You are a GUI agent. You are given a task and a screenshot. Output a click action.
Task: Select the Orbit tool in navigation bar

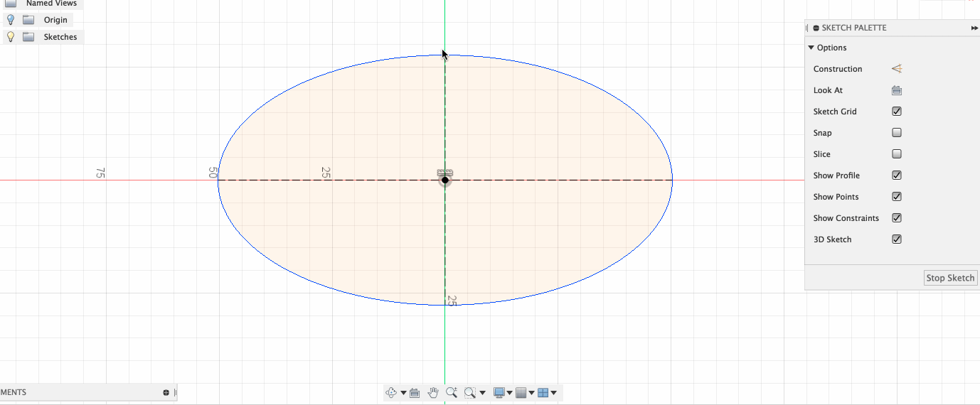(390, 392)
